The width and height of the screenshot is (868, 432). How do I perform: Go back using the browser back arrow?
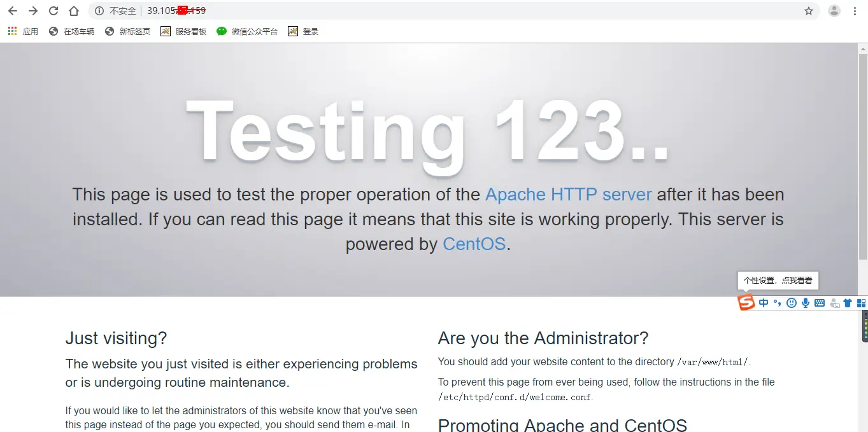click(13, 11)
